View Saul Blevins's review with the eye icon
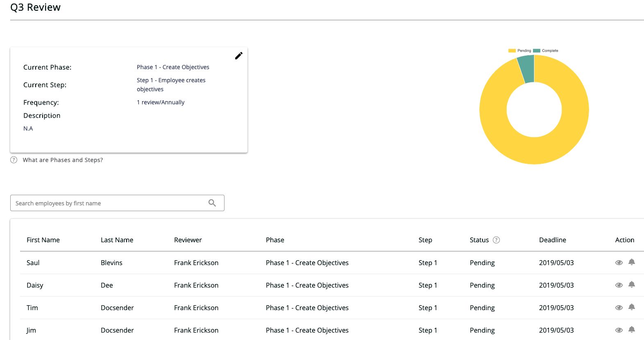The width and height of the screenshot is (644, 340). pyautogui.click(x=619, y=263)
